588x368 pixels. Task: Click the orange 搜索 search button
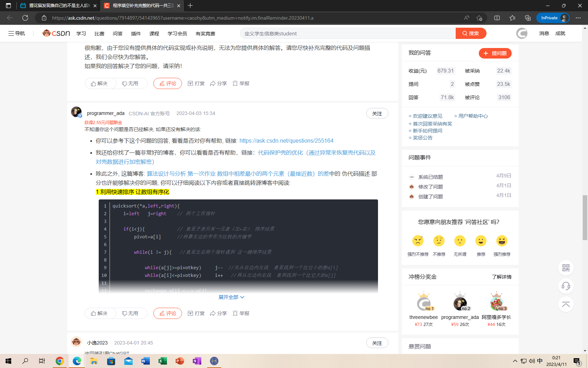click(471, 33)
